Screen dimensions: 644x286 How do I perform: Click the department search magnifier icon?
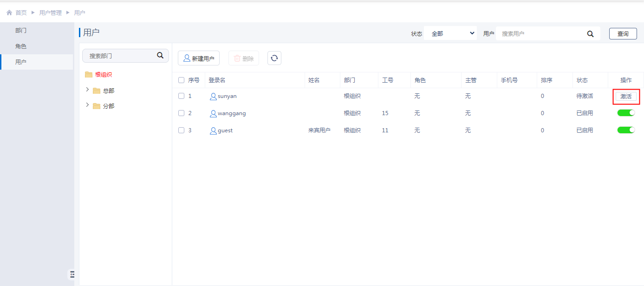(160, 55)
